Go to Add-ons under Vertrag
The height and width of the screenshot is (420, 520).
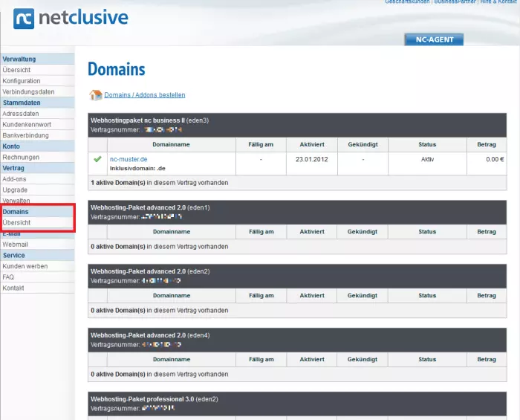[14, 179]
